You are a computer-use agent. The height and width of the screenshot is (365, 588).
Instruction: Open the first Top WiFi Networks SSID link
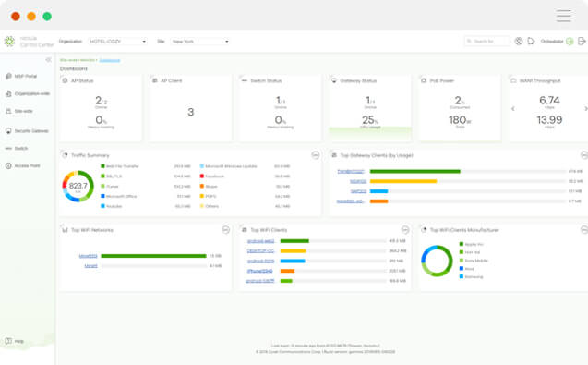[88, 256]
